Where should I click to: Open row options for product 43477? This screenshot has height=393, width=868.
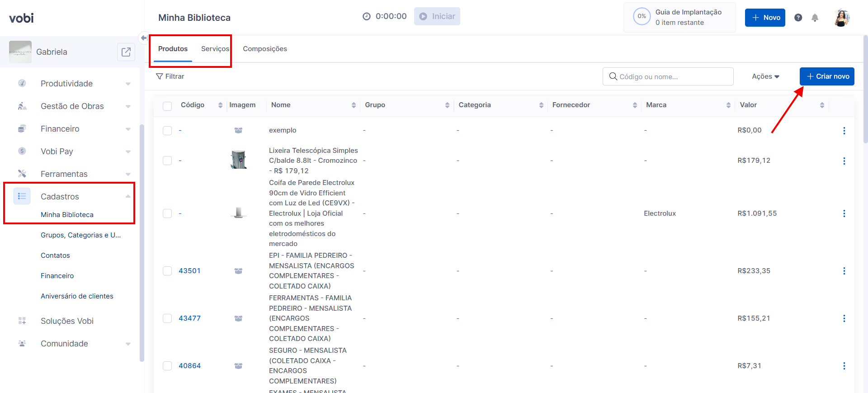(844, 318)
